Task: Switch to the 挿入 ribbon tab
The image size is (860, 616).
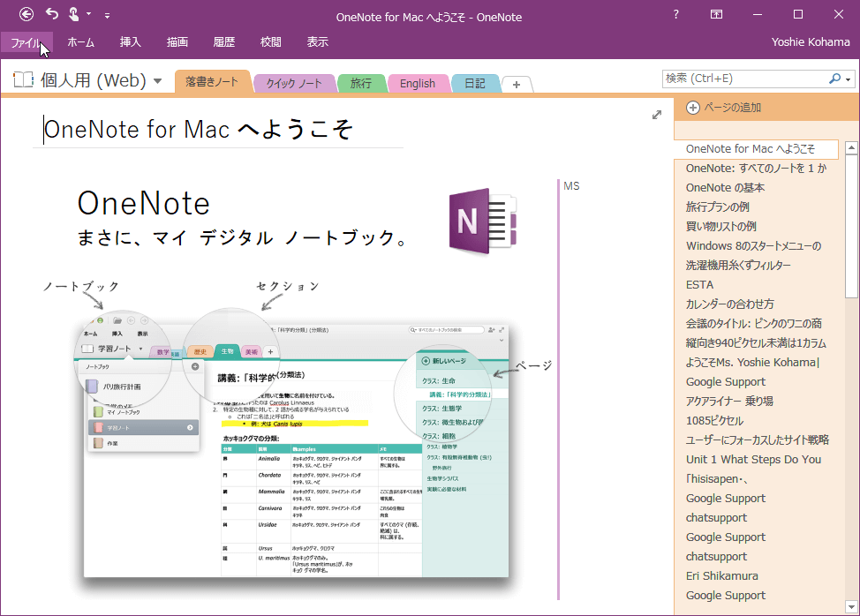Action: tap(130, 42)
